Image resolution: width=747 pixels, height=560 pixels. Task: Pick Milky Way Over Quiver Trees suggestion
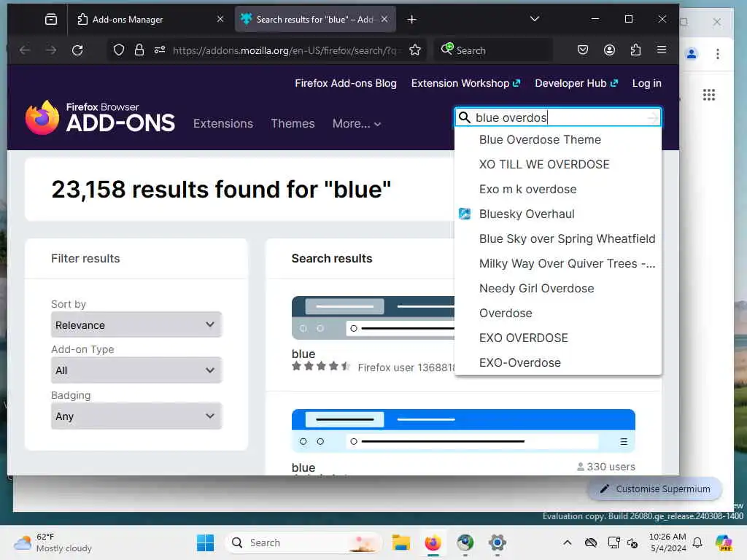pos(558,263)
